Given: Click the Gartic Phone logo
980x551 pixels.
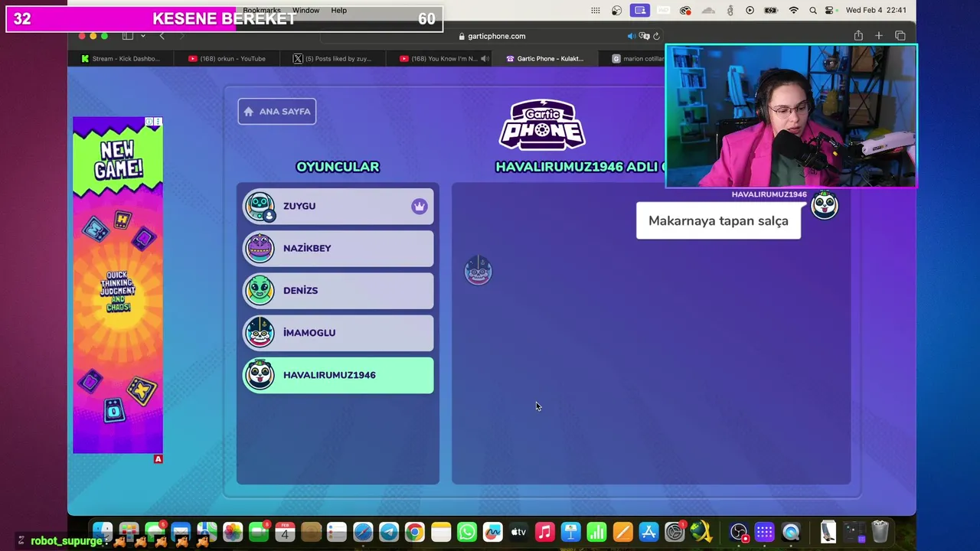Looking at the screenshot, I should click(x=542, y=125).
